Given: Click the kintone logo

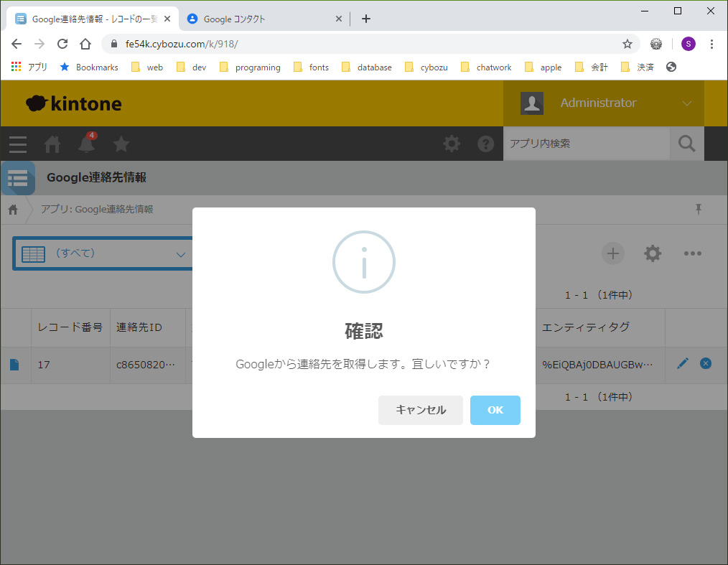Looking at the screenshot, I should [74, 103].
